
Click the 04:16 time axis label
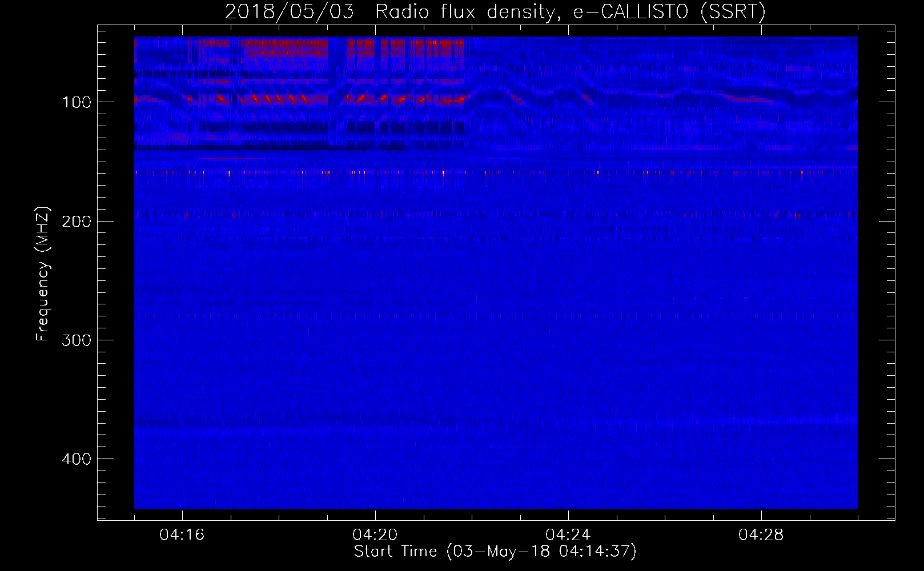[x=182, y=535]
